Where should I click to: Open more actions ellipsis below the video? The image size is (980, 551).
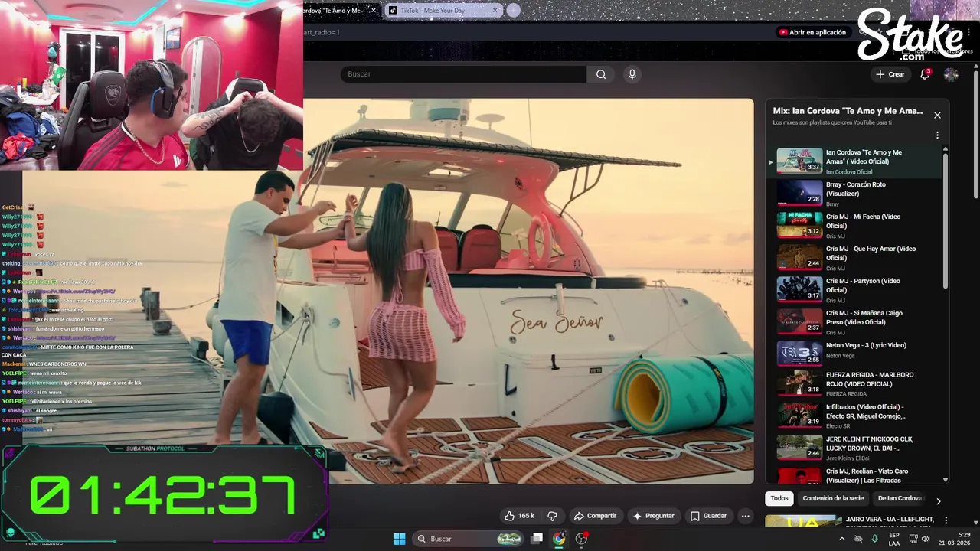click(x=745, y=516)
